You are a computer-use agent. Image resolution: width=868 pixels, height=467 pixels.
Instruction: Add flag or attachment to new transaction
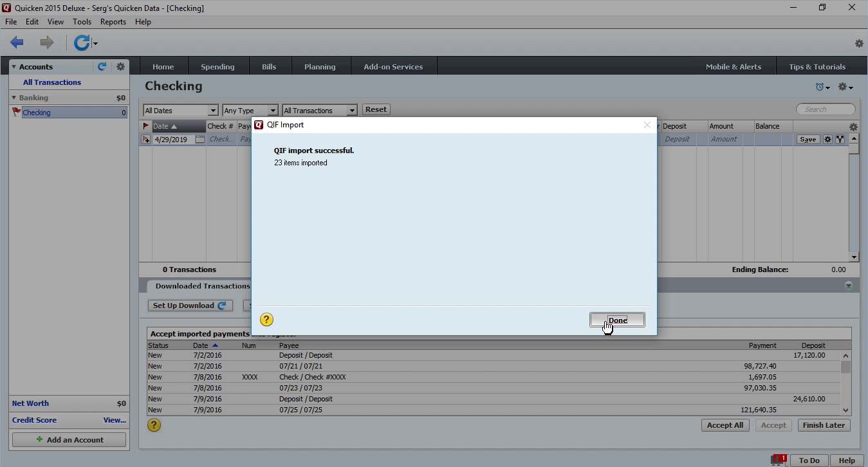point(146,139)
